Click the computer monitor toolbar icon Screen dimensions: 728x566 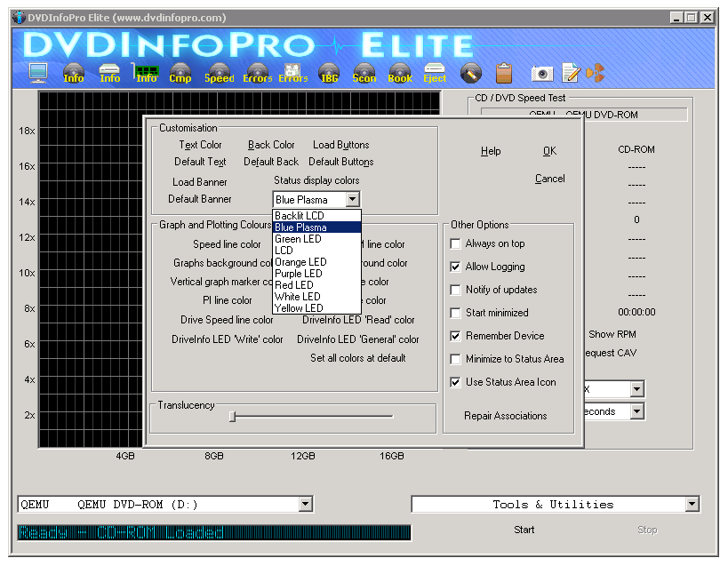pos(37,73)
